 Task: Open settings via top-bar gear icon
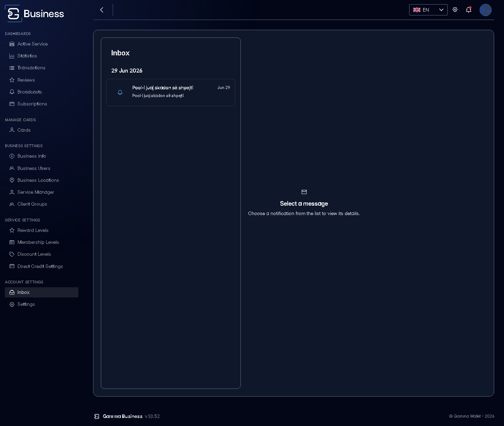click(455, 10)
